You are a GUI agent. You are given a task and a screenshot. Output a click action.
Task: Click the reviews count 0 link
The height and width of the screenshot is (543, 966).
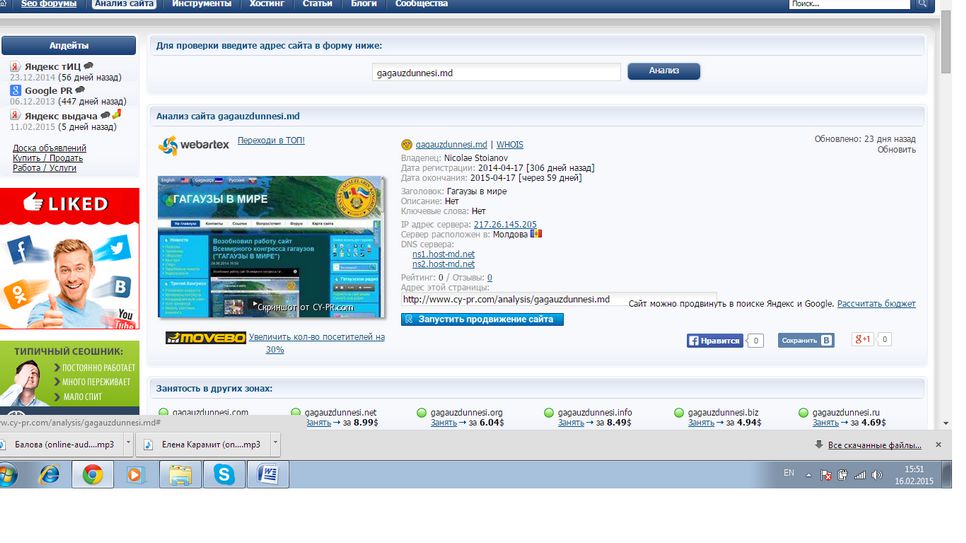489,277
